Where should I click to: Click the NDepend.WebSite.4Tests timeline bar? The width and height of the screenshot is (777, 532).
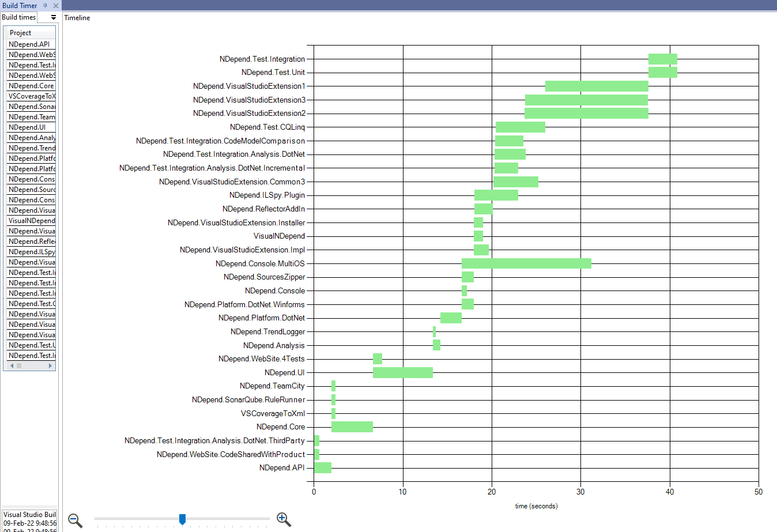(378, 359)
